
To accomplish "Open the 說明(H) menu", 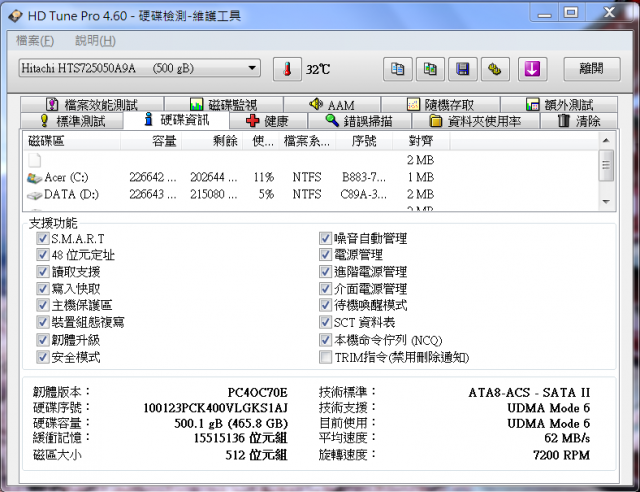I will (95, 41).
